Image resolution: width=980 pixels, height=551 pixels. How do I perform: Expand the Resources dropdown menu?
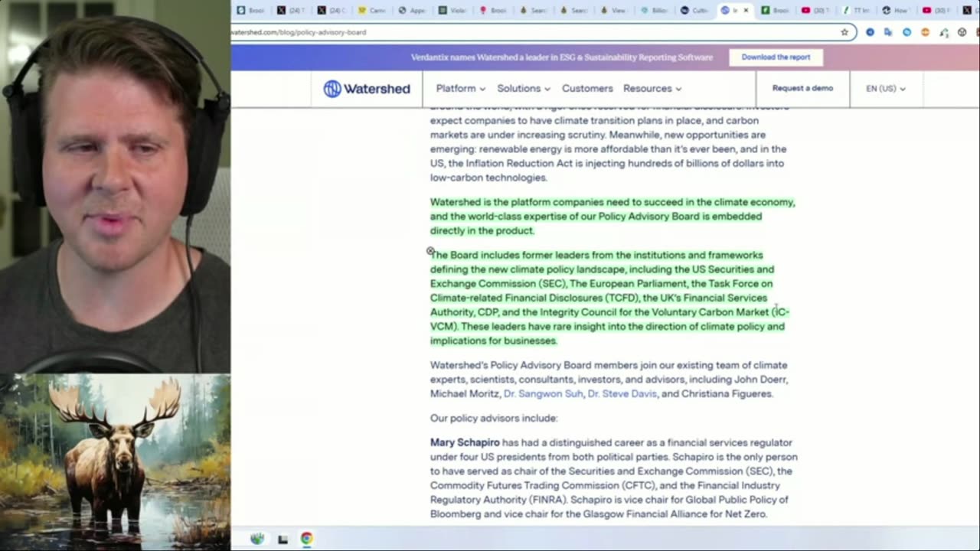tap(652, 88)
